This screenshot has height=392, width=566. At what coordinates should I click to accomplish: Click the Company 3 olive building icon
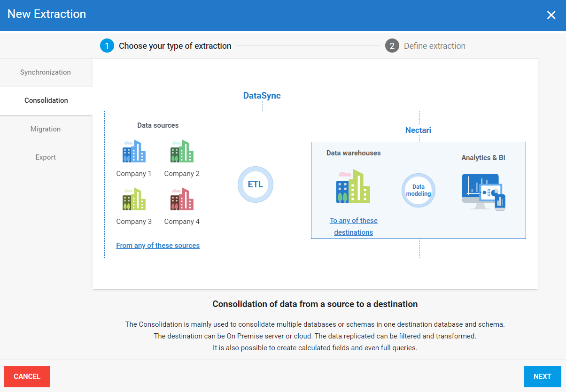[x=134, y=199]
